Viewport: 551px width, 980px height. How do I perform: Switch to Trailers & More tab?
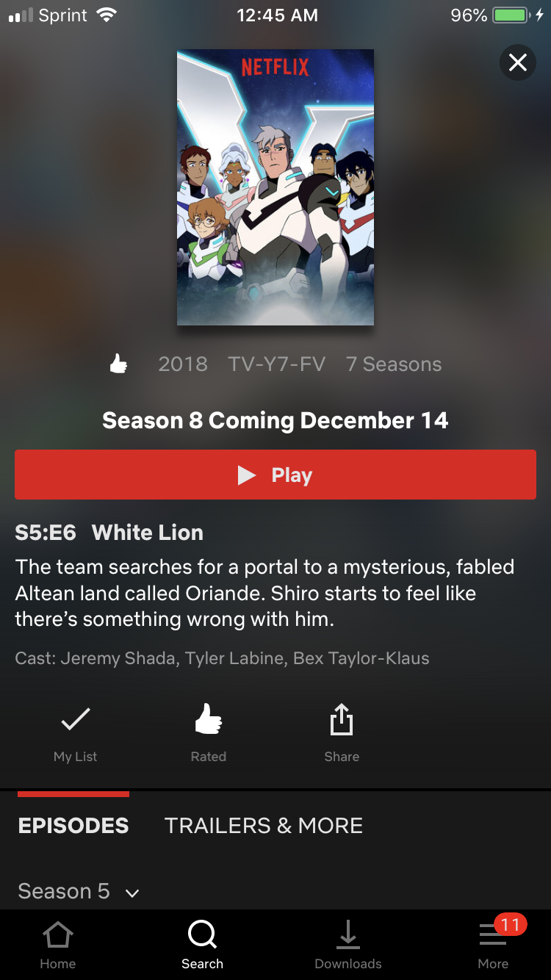264,826
